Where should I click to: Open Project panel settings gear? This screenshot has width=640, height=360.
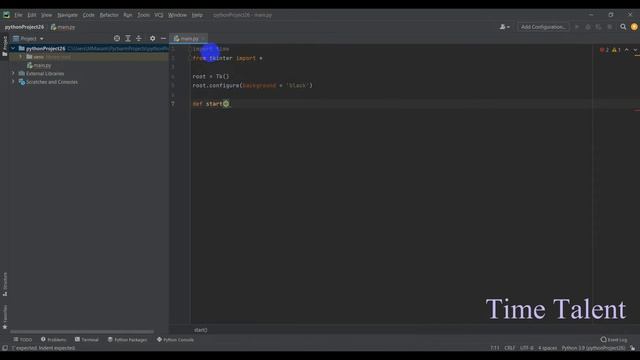(152, 38)
